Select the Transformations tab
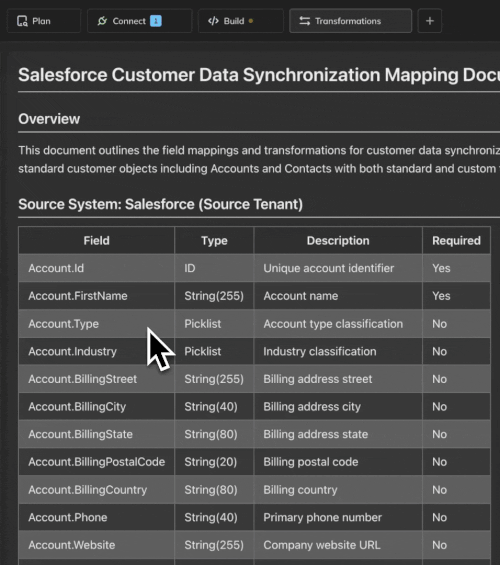Image resolution: width=500 pixels, height=565 pixels. click(x=351, y=21)
